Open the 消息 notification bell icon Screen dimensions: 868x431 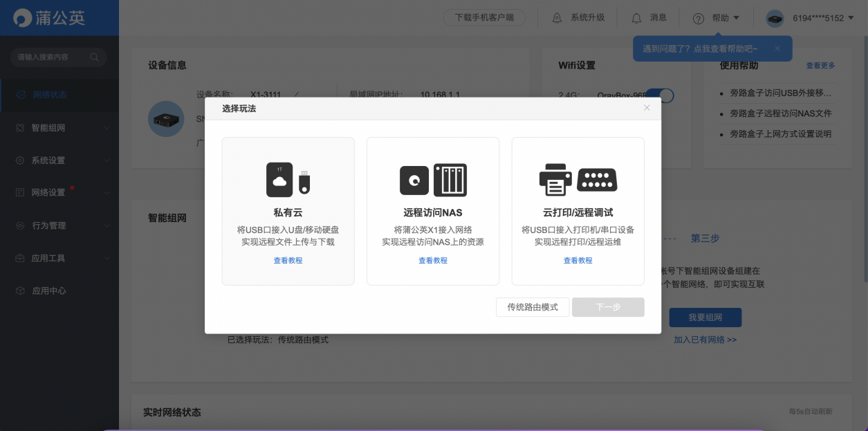click(x=636, y=17)
